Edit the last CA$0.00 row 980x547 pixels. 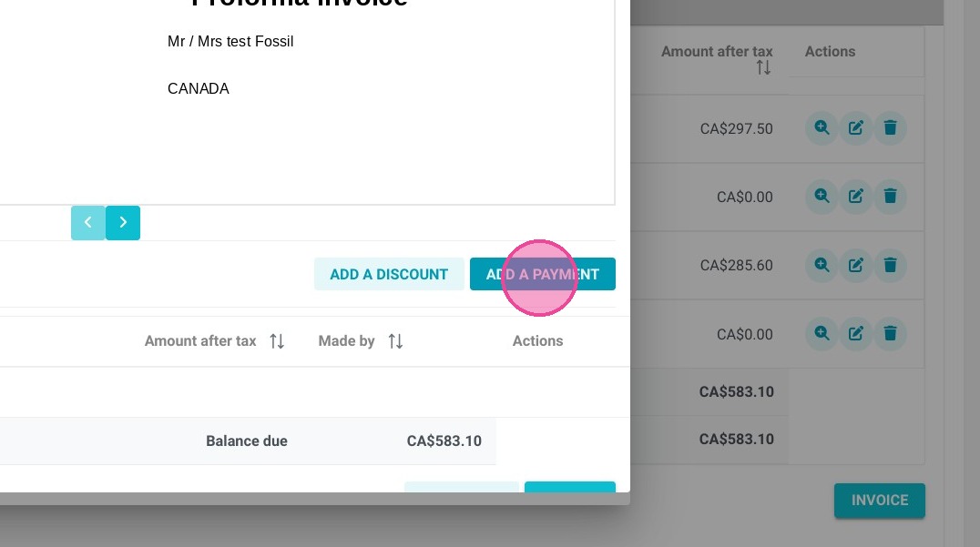coord(855,333)
